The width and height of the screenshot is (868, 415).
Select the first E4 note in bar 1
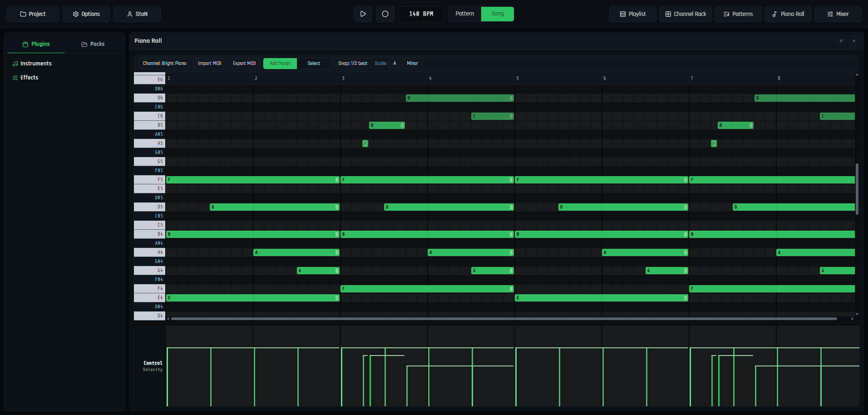[253, 298]
